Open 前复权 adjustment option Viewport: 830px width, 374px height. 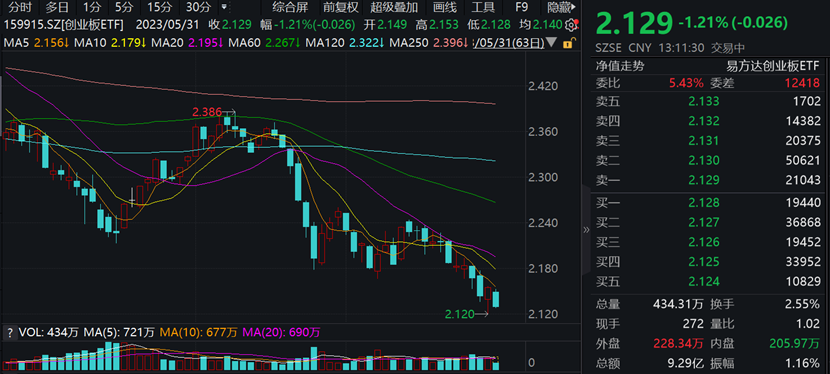(x=340, y=7)
